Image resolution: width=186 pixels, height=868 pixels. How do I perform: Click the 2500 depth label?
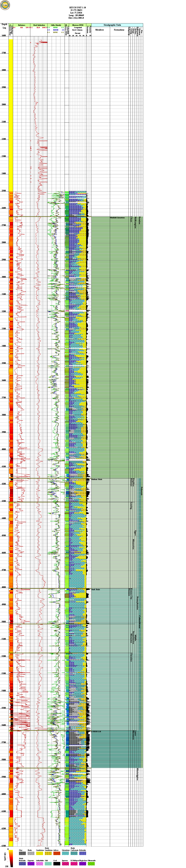pos(4,191)
